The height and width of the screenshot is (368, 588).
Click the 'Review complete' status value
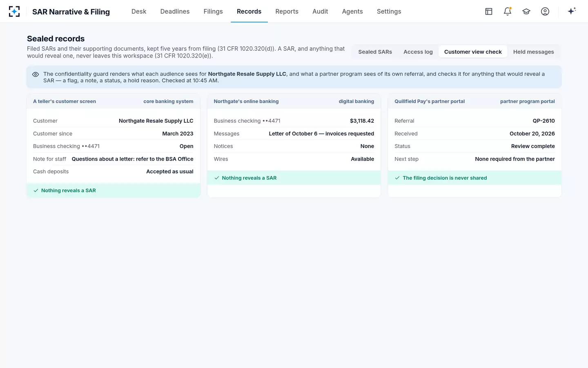533,146
